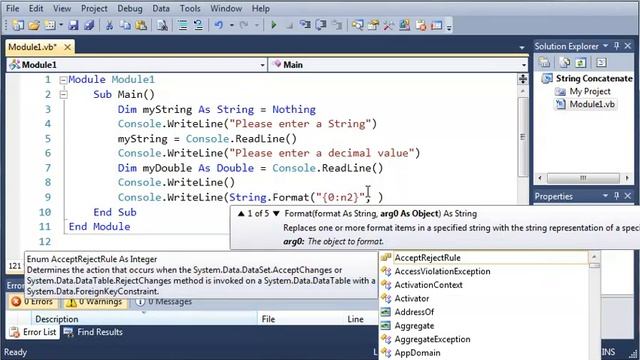Screen dimensions: 640x360
Task: Click the Immediate window toolbar icon
Action: pyautogui.click(x=436, y=25)
